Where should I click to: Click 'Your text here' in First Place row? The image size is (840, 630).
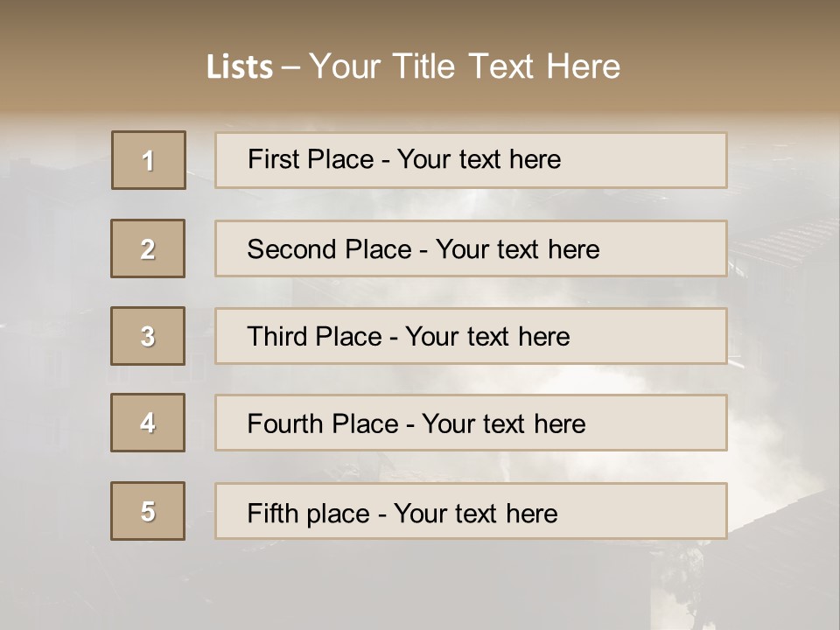[479, 159]
